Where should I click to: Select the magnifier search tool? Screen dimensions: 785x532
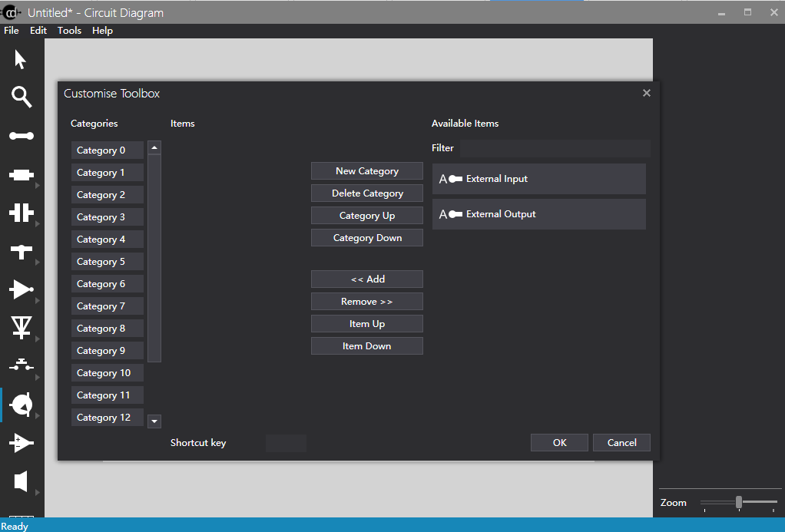[22, 97]
